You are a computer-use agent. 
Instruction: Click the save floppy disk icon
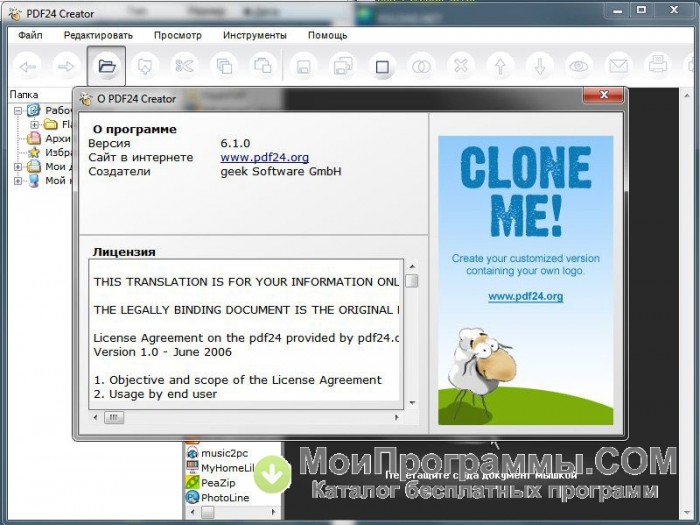click(x=304, y=67)
